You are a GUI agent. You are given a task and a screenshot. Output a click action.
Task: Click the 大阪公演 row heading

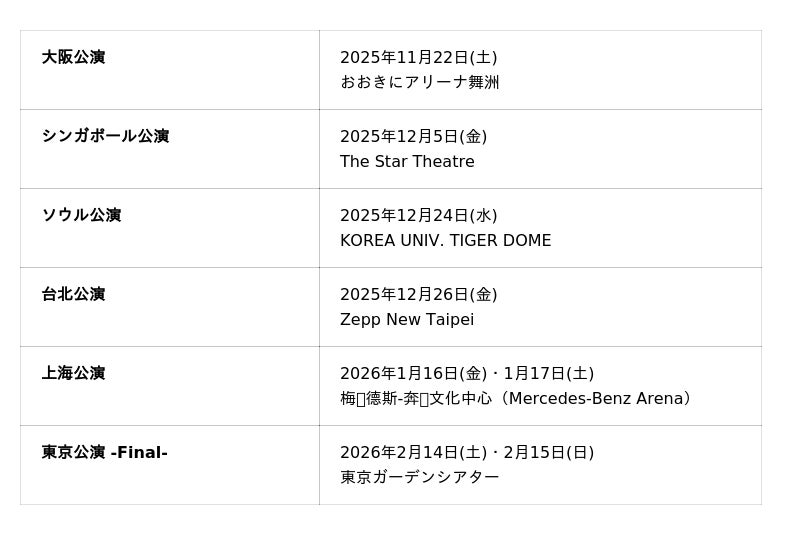pos(73,57)
